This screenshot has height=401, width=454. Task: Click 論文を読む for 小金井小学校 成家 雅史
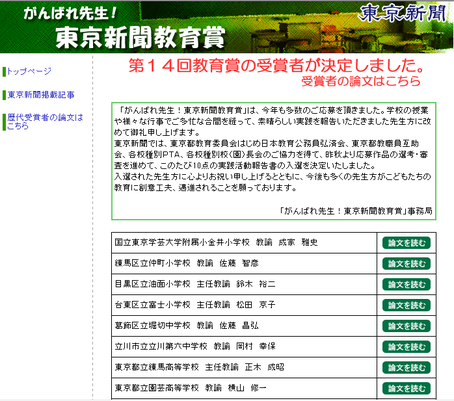pos(406,243)
